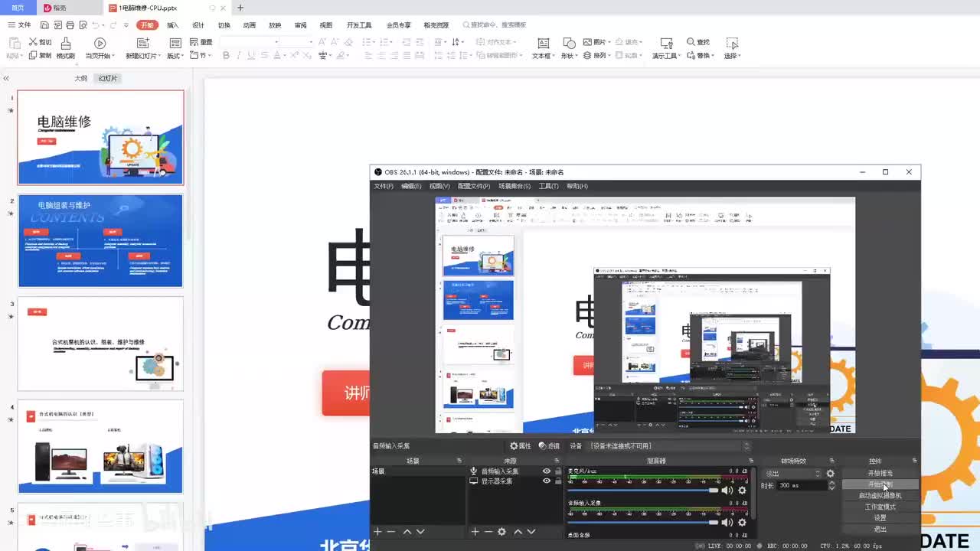This screenshot has height=551, width=980.
Task: Open the OBS 文件(F) menu
Action: pyautogui.click(x=384, y=186)
